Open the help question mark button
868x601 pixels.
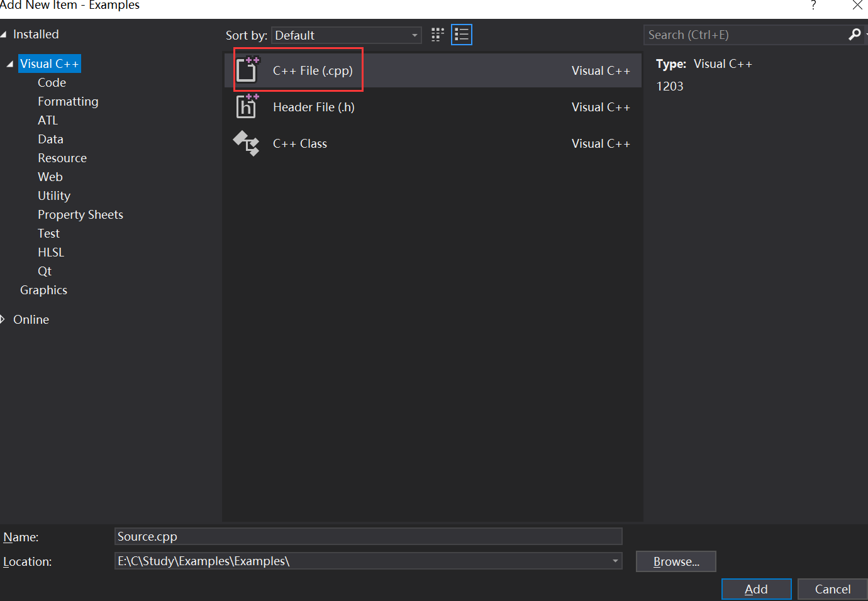(x=813, y=6)
